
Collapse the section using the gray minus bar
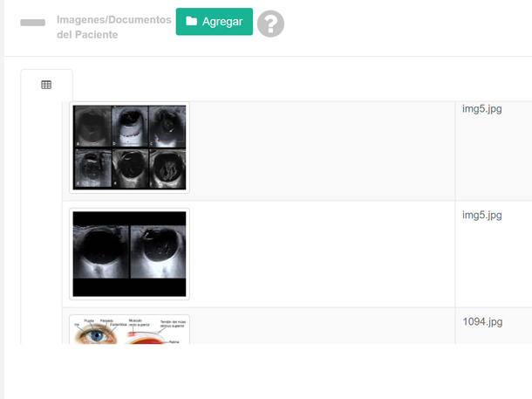click(x=32, y=23)
